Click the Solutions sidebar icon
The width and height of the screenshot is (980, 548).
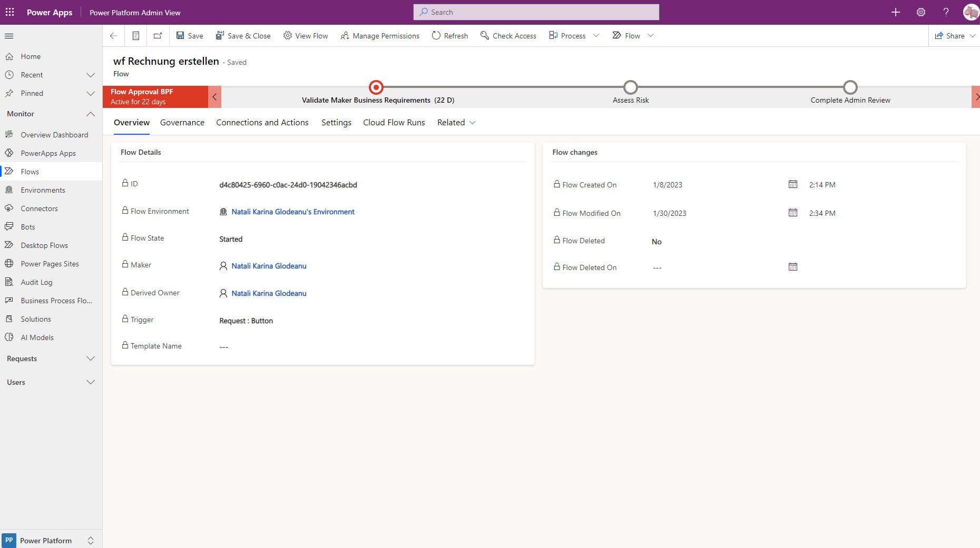[x=9, y=318]
